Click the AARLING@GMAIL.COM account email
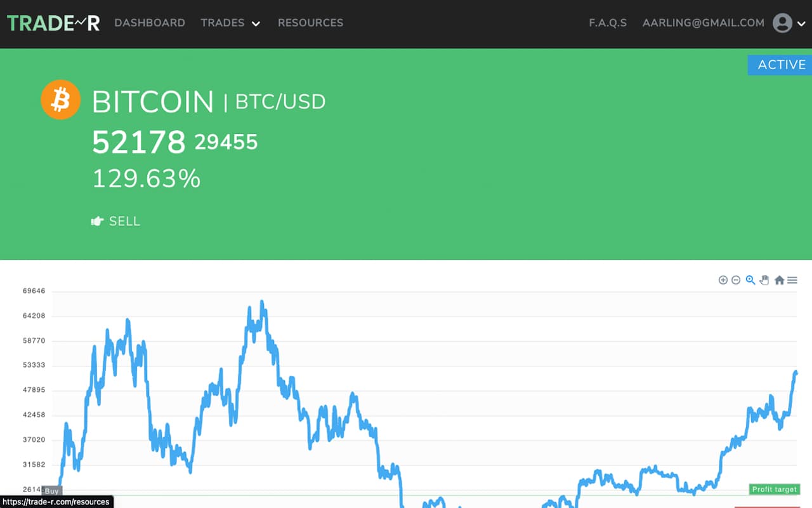Screen dimensions: 812x508 click(703, 23)
